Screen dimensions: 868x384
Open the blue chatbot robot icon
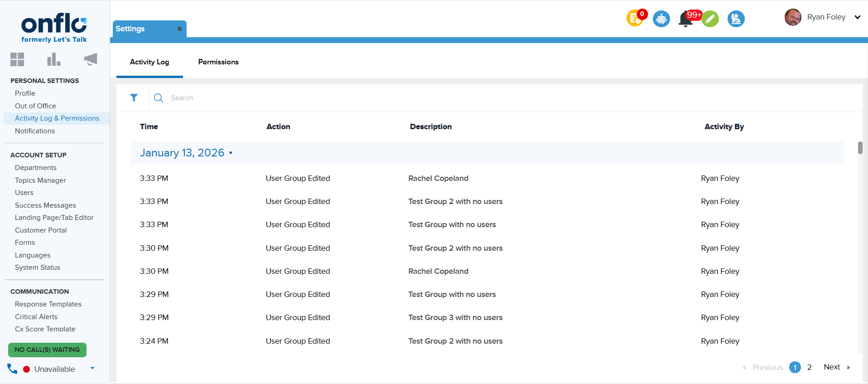(x=661, y=19)
